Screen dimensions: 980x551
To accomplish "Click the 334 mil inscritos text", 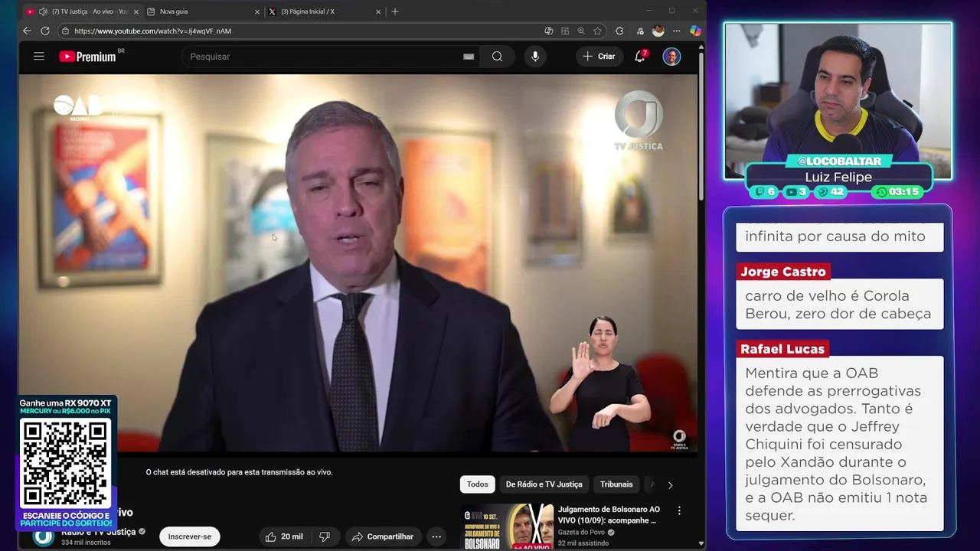I will coord(86,543).
